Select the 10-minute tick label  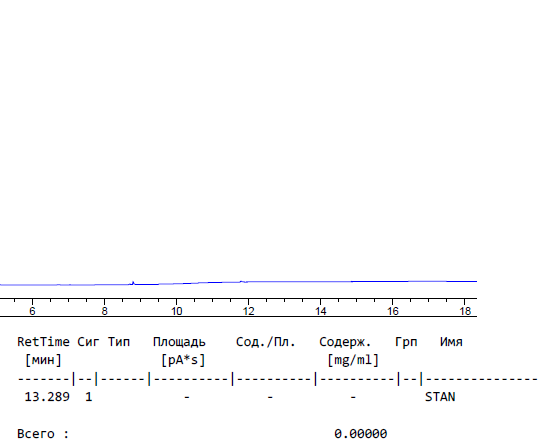[176, 311]
